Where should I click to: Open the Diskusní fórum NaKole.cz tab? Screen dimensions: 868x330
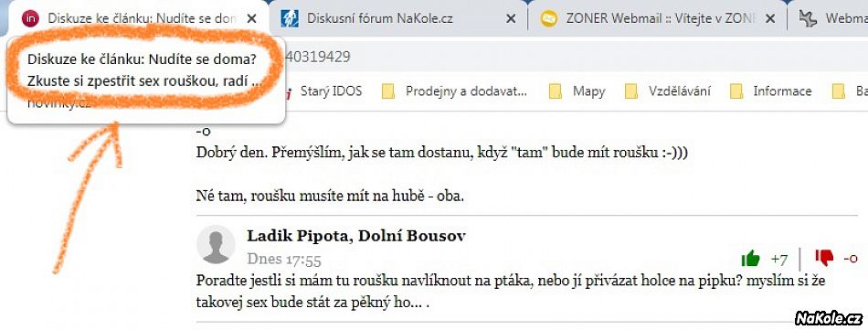pos(397,19)
